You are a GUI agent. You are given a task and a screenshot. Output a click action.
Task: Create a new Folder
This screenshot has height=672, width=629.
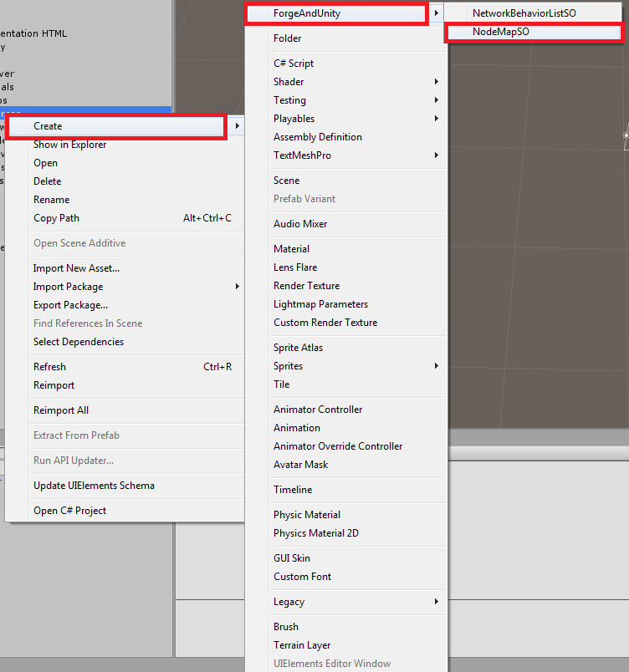(346, 38)
